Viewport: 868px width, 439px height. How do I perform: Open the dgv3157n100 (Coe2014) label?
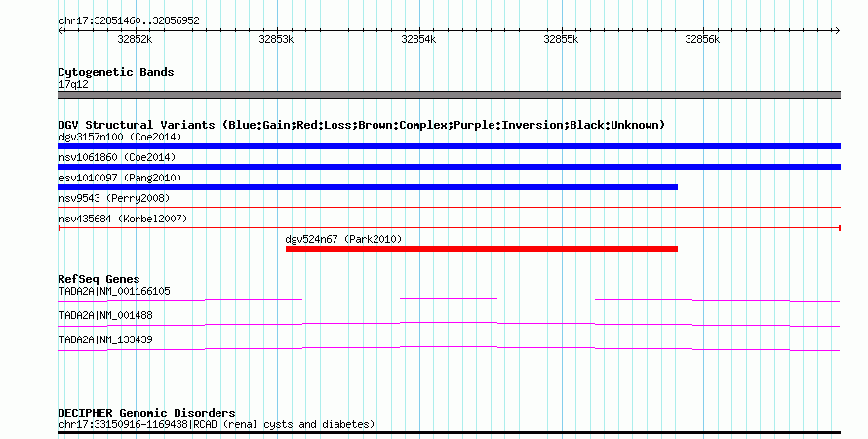[120, 137]
